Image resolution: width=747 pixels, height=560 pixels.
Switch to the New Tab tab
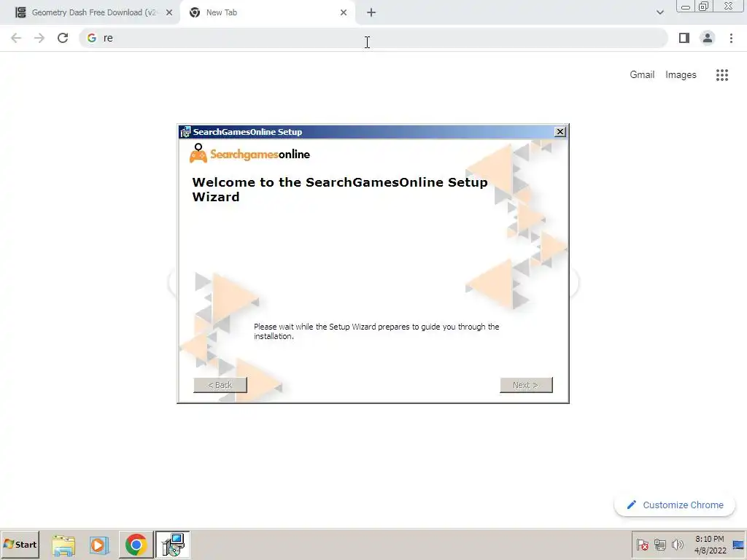(x=267, y=12)
